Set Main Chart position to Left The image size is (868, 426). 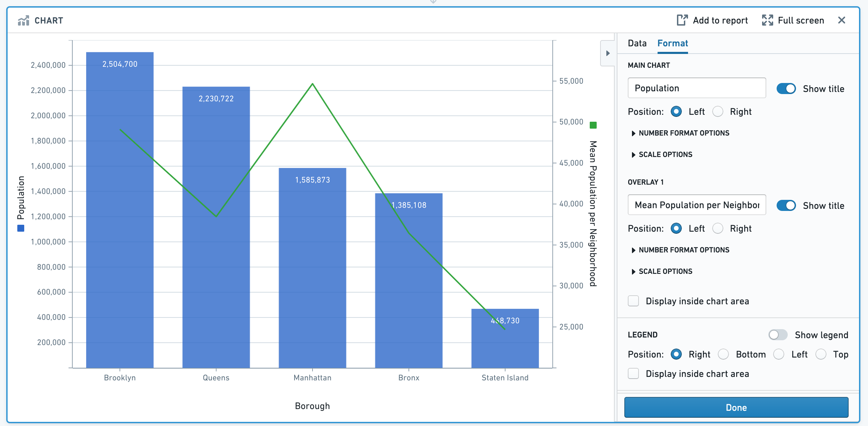coord(676,112)
